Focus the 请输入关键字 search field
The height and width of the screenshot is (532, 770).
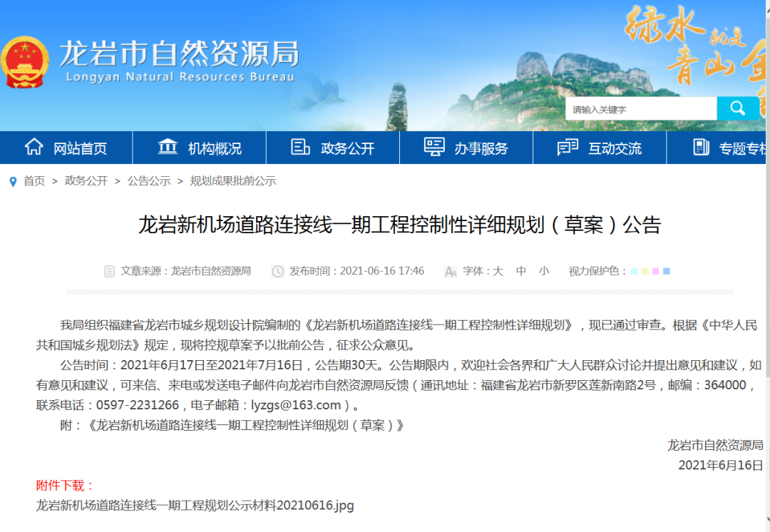[x=640, y=109]
